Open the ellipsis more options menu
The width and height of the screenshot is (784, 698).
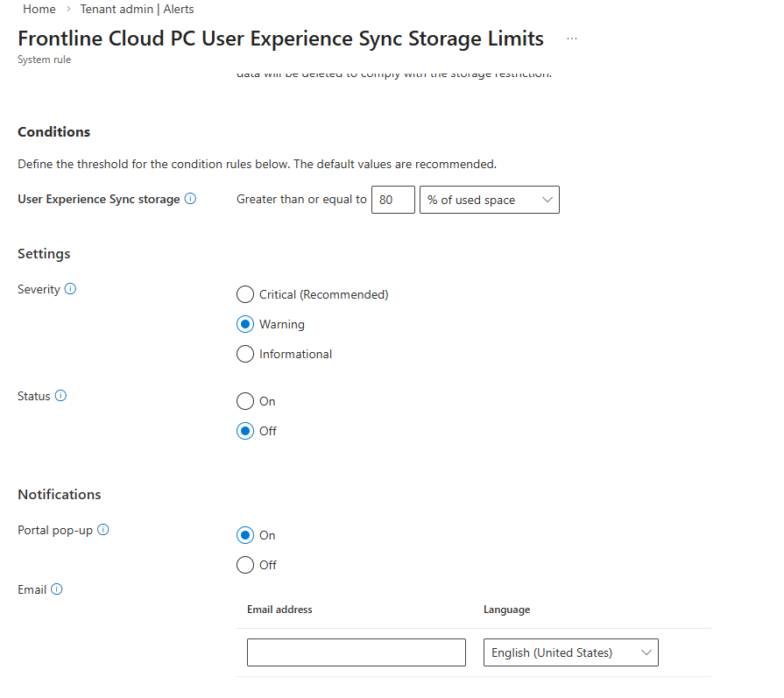(572, 39)
